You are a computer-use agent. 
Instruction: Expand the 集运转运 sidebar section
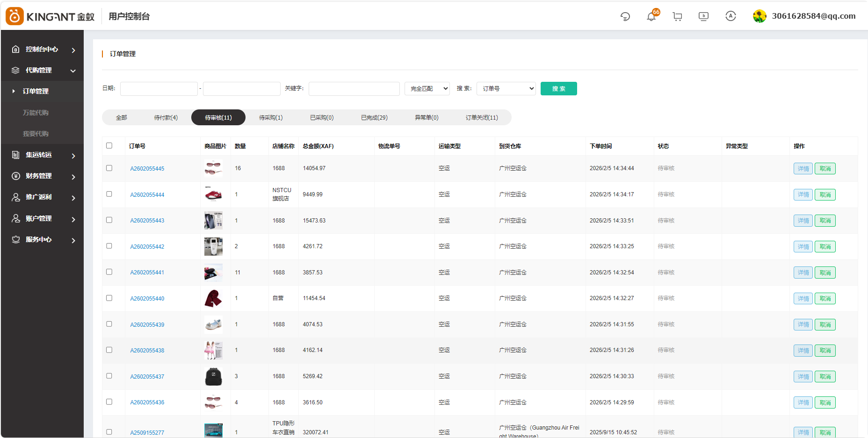pos(43,155)
